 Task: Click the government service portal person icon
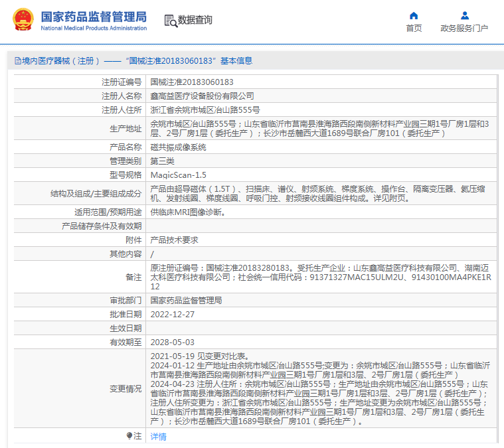pyautogui.click(x=464, y=15)
